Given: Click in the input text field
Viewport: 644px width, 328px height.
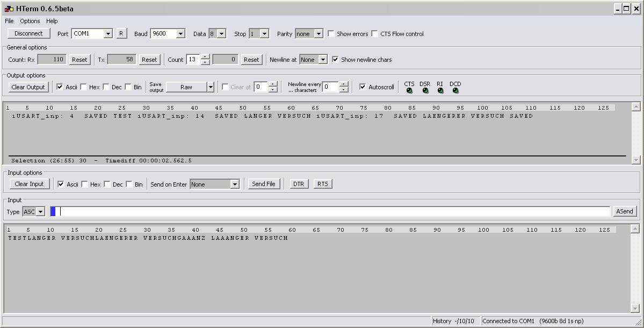Looking at the screenshot, I should pos(330,211).
